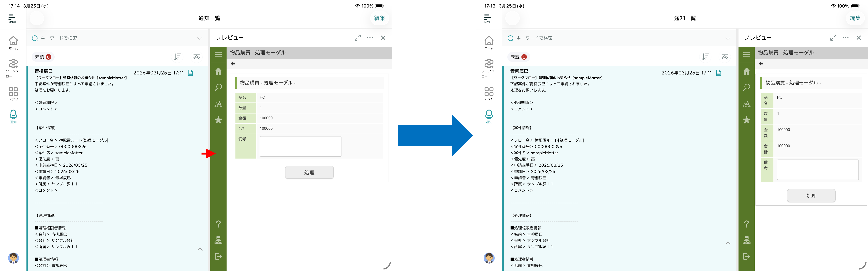Screen dimensions: 868x271
Task: Go to ホーム in the 17:14 screenshot sidebar
Action: tap(13, 43)
